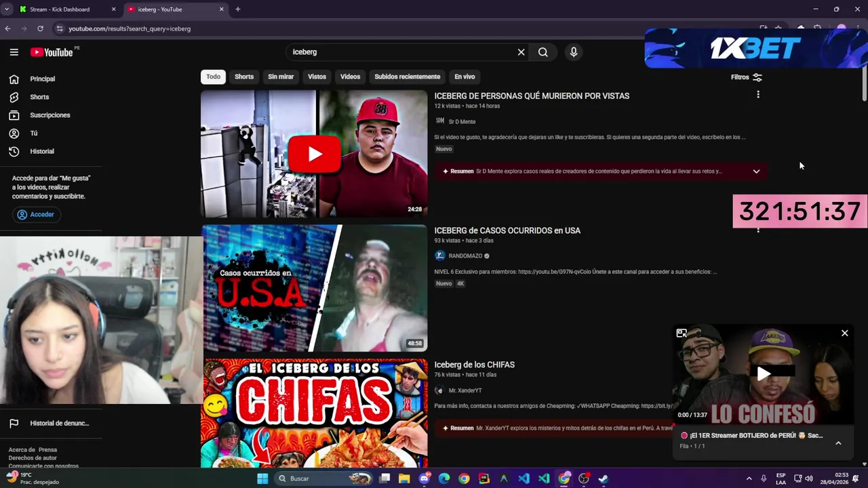
Task: Open the Derechos de autor footer link
Action: pos(33,458)
